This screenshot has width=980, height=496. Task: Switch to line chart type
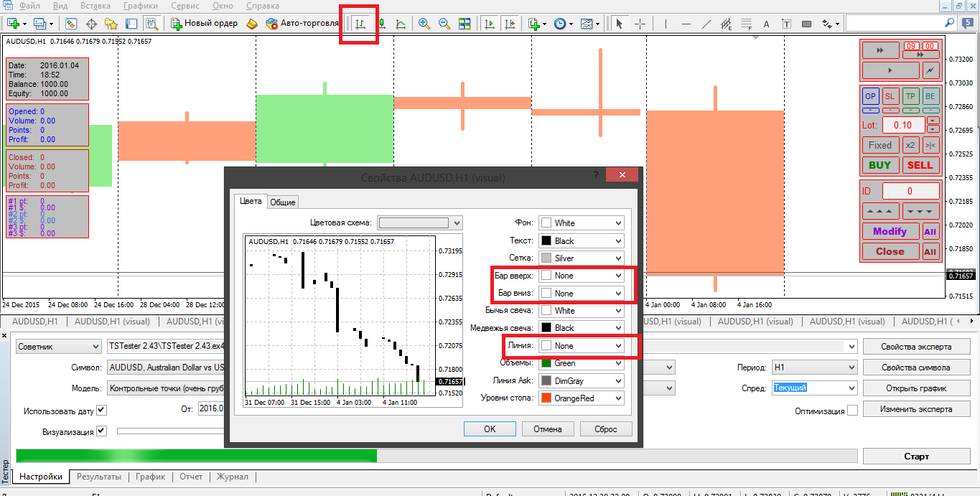tap(401, 24)
